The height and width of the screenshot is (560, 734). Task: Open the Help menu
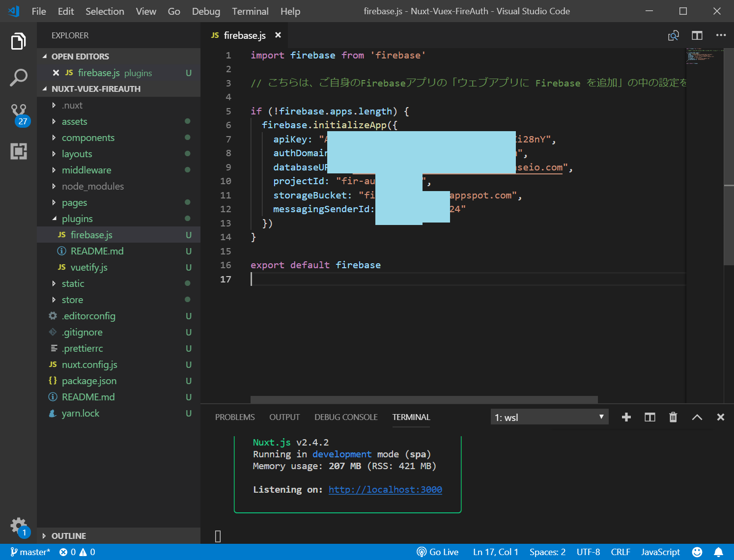click(x=290, y=11)
